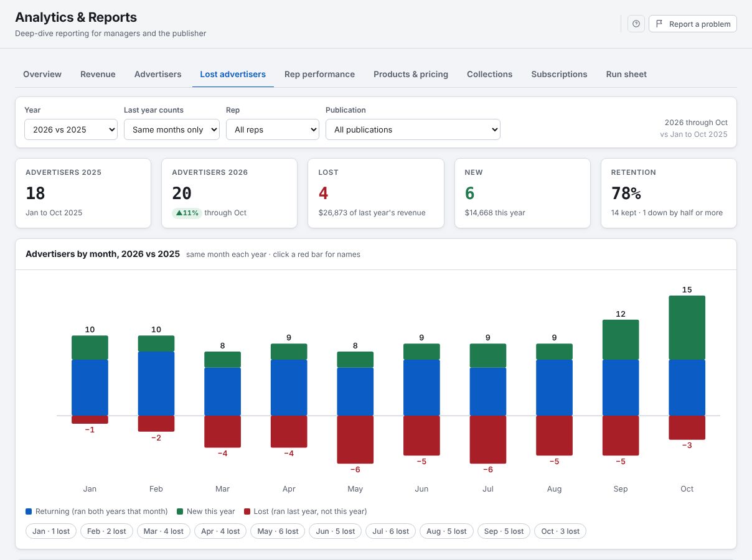
Task: Click the blue returning bar for July
Action: click(x=488, y=391)
